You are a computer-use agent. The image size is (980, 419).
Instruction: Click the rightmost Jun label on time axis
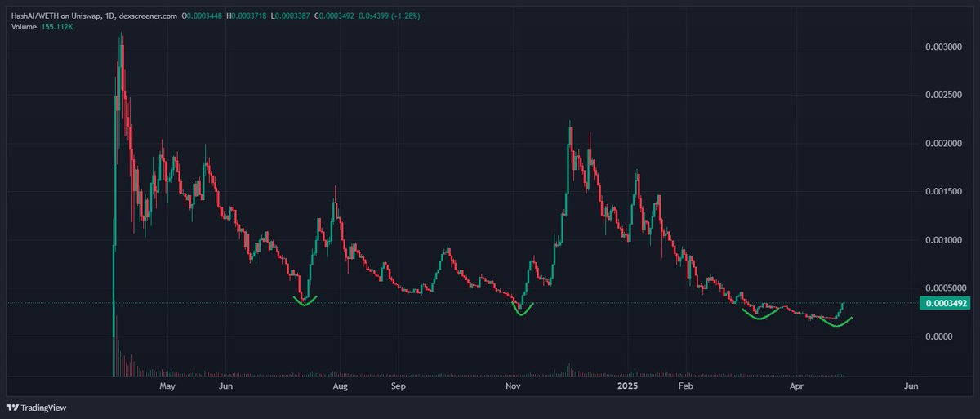click(911, 385)
